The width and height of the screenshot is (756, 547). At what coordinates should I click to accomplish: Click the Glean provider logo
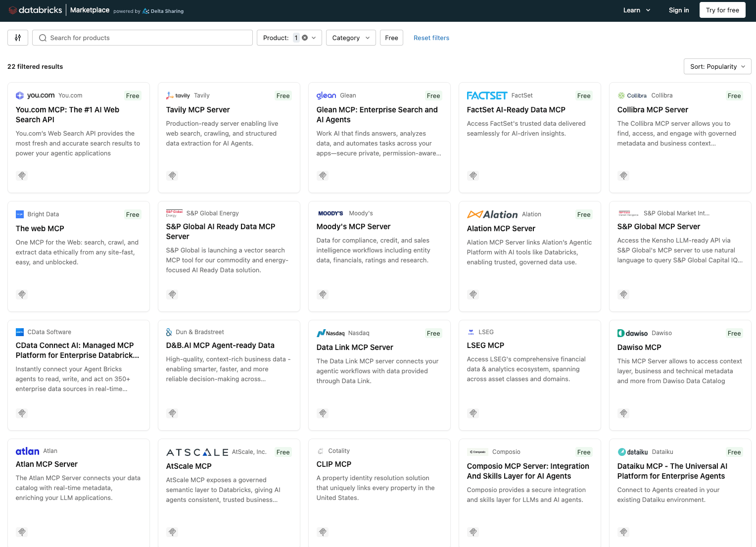click(326, 96)
